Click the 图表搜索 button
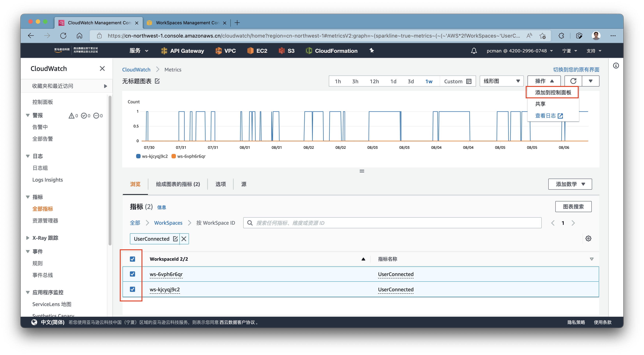Screen dimensions: 644x355 [573, 207]
